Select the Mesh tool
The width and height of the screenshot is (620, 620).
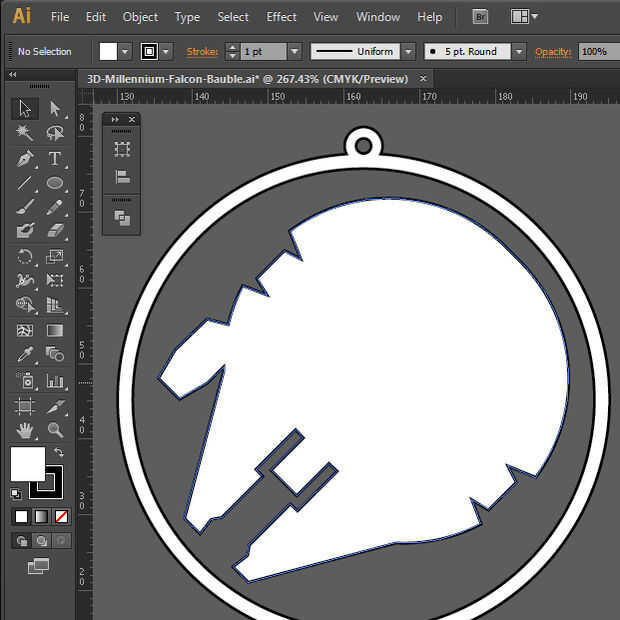(25, 330)
